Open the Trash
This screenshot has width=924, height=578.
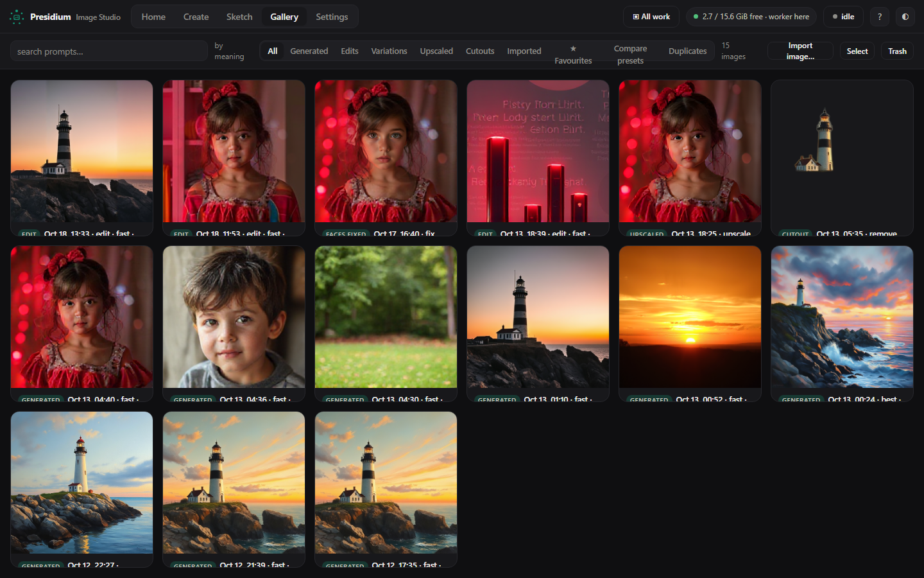[897, 51]
